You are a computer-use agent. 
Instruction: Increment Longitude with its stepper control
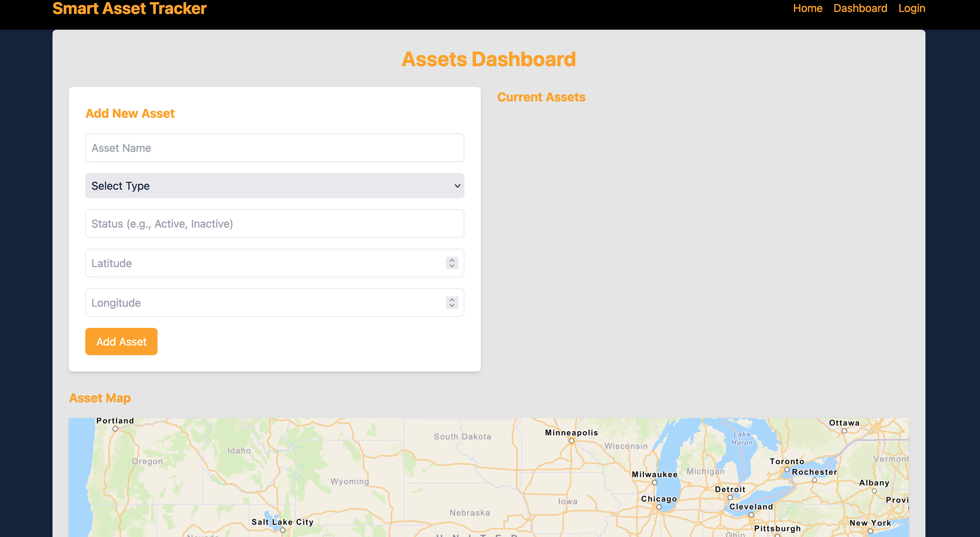pos(451,300)
